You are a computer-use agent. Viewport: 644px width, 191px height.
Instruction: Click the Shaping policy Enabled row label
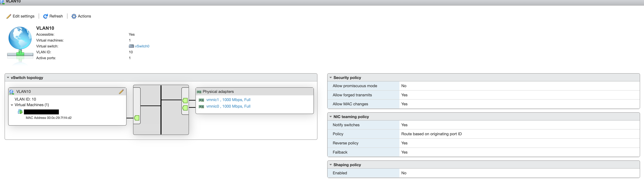pos(340,173)
